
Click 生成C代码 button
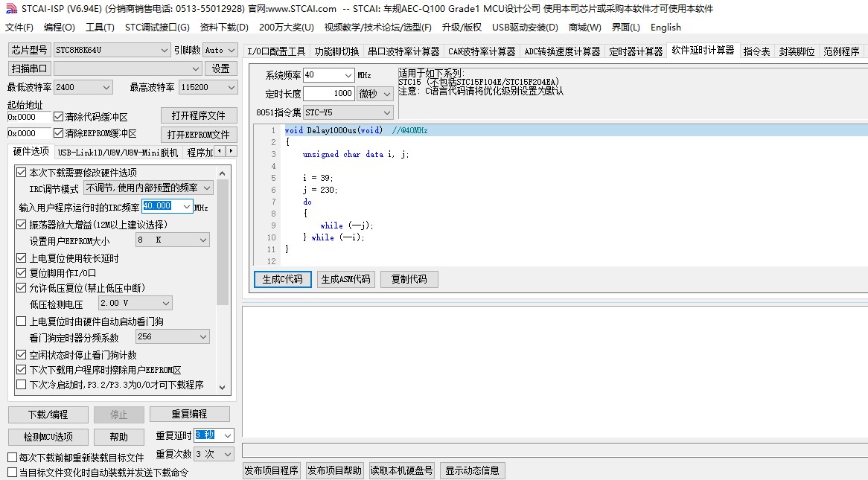pos(282,280)
